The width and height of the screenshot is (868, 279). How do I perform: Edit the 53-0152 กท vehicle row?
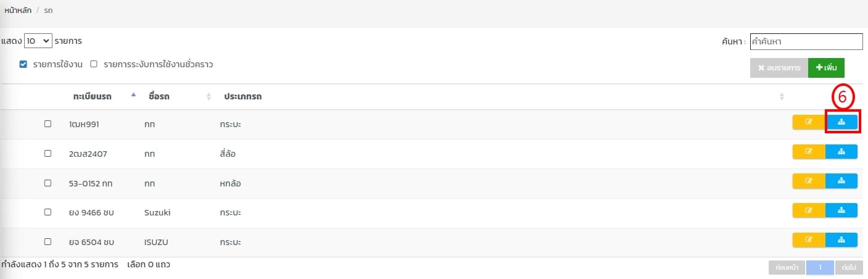pyautogui.click(x=808, y=181)
